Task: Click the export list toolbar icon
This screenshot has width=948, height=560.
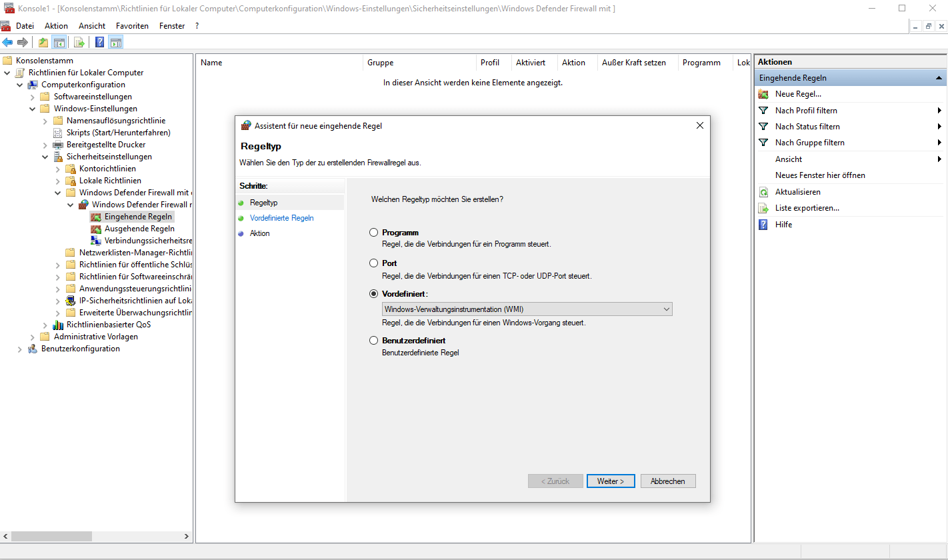Action: click(x=79, y=42)
